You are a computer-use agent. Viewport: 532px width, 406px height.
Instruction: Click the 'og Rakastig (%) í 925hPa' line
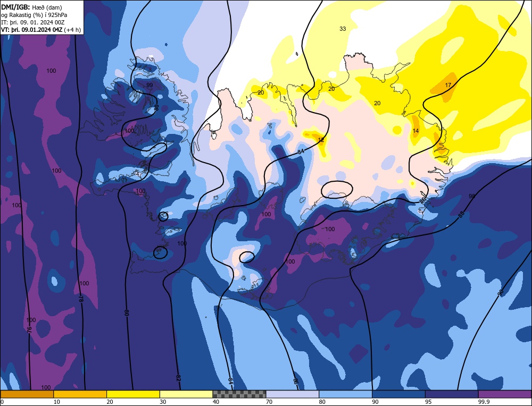tap(34, 15)
